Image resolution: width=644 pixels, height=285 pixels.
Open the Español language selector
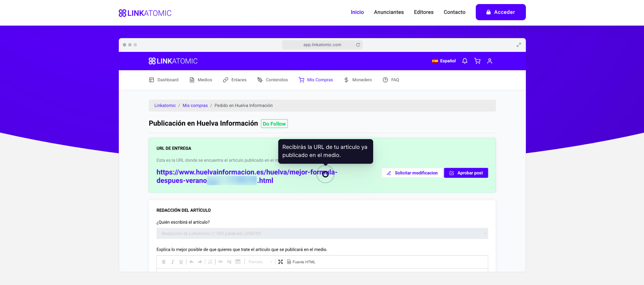[x=444, y=61]
